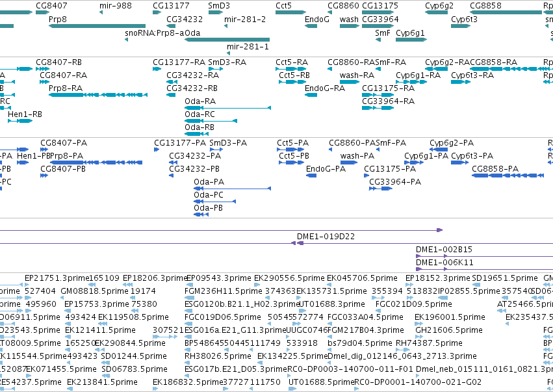Viewport: 553px width, 392px height.
Task: Click the CG8407-RA transcript label
Action: point(64,75)
